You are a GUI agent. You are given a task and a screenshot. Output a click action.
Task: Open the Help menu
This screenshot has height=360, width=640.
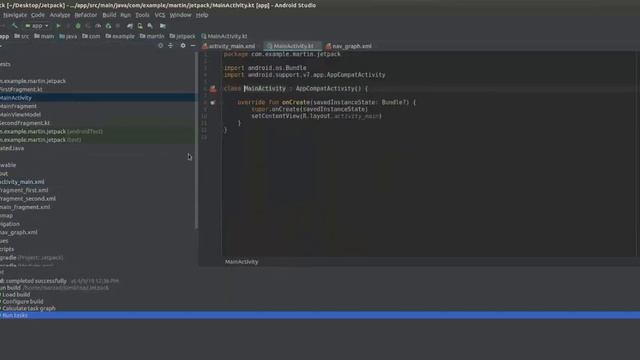(x=202, y=15)
